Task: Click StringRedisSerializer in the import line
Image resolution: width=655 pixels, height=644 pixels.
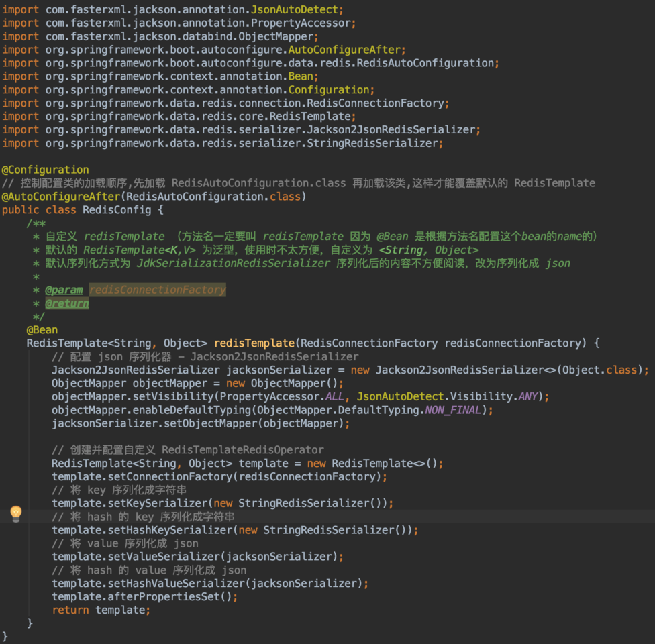Action: click(x=372, y=144)
